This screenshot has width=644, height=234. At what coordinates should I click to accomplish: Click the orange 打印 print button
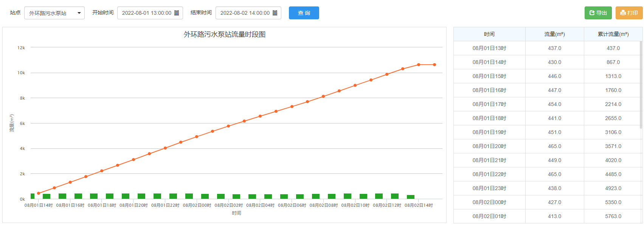click(629, 13)
